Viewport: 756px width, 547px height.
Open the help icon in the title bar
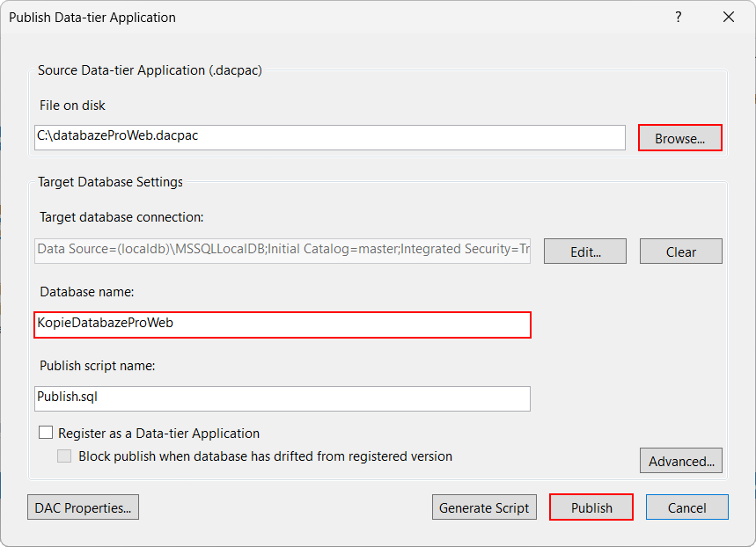coord(678,17)
